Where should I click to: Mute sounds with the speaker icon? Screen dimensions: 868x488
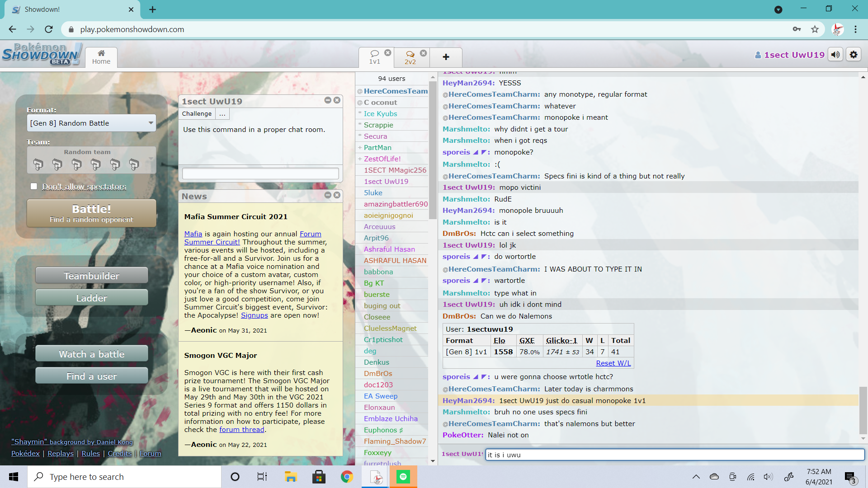point(835,54)
